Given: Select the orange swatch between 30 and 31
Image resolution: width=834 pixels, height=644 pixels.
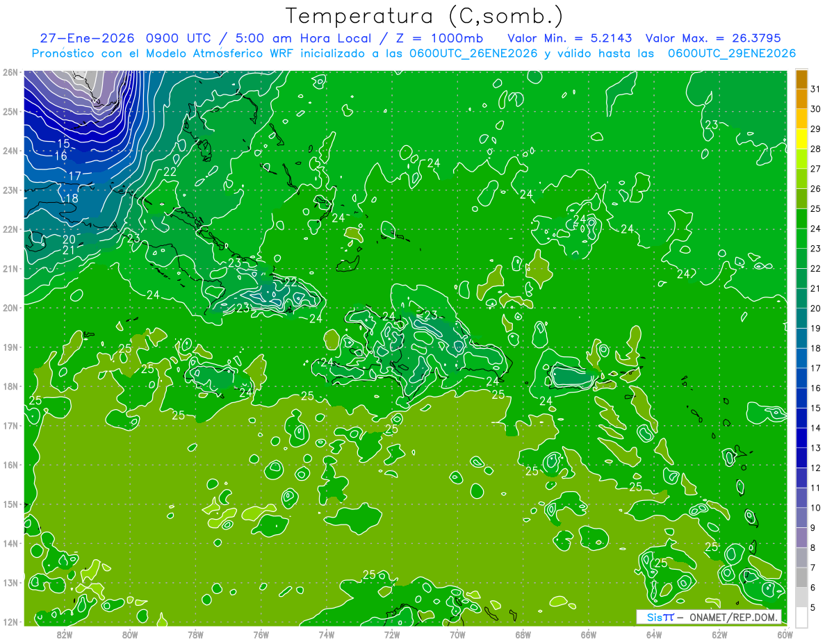Looking at the screenshot, I should (x=802, y=99).
